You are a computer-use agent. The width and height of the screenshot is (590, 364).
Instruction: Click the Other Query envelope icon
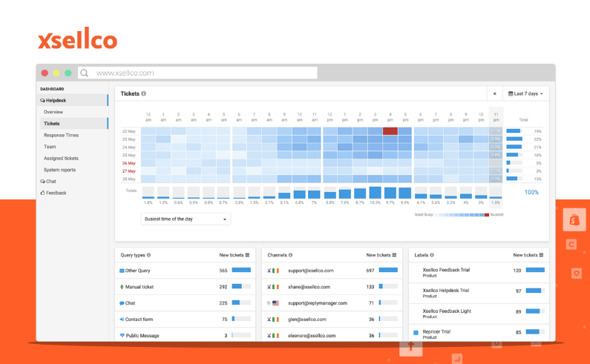pyautogui.click(x=122, y=271)
